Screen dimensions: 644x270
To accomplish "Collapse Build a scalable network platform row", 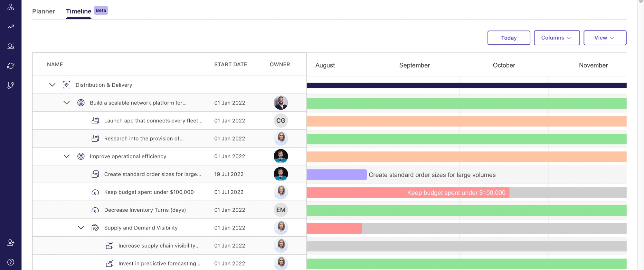I will (67, 103).
